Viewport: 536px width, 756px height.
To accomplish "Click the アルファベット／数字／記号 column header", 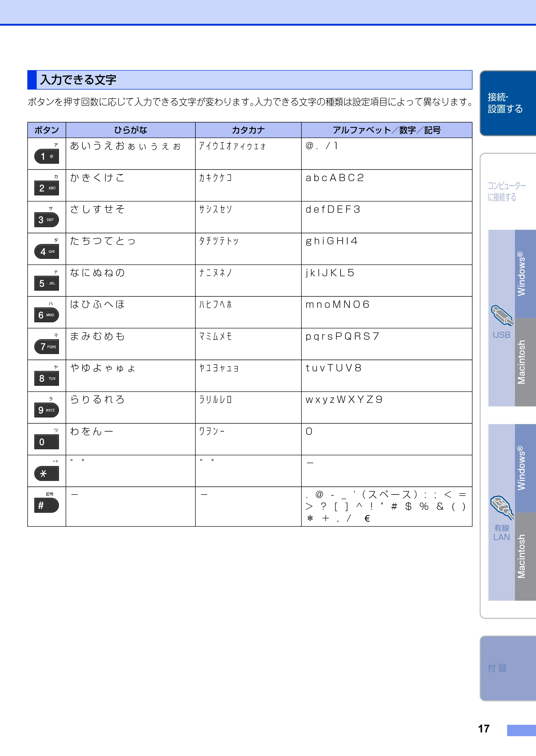I will point(386,130).
